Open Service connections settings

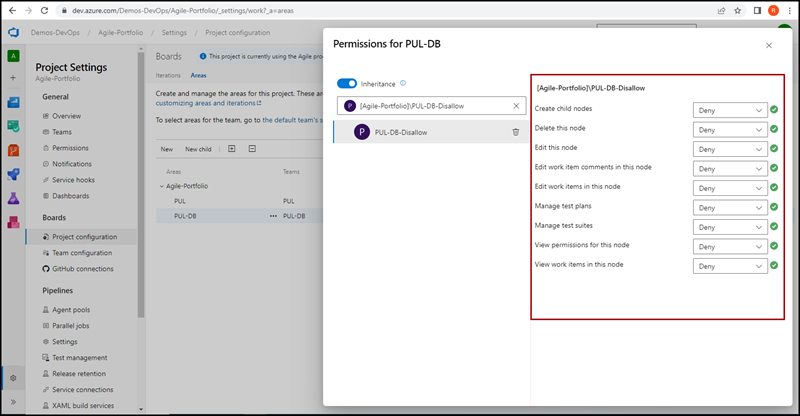click(83, 389)
